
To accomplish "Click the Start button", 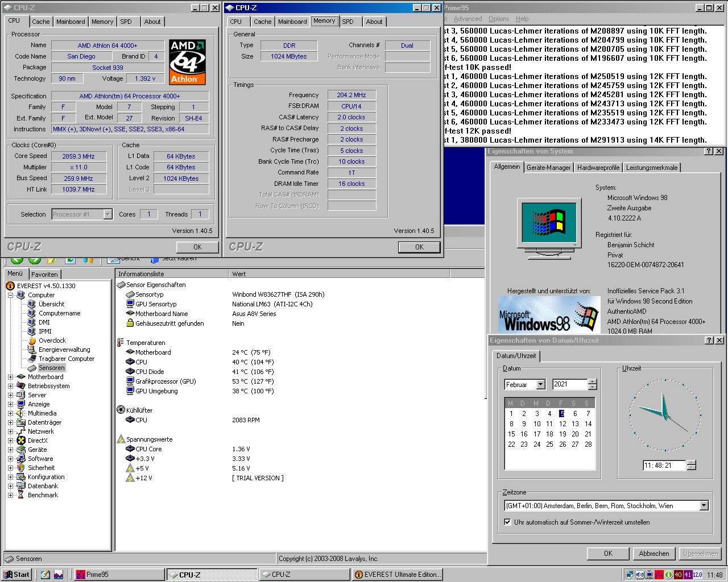I will (x=17, y=575).
